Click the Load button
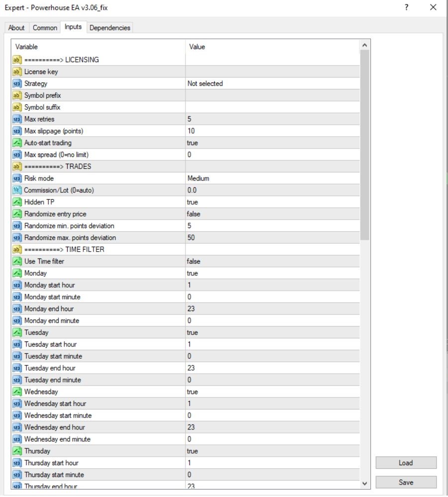This screenshot has width=448, height=497. [406, 463]
